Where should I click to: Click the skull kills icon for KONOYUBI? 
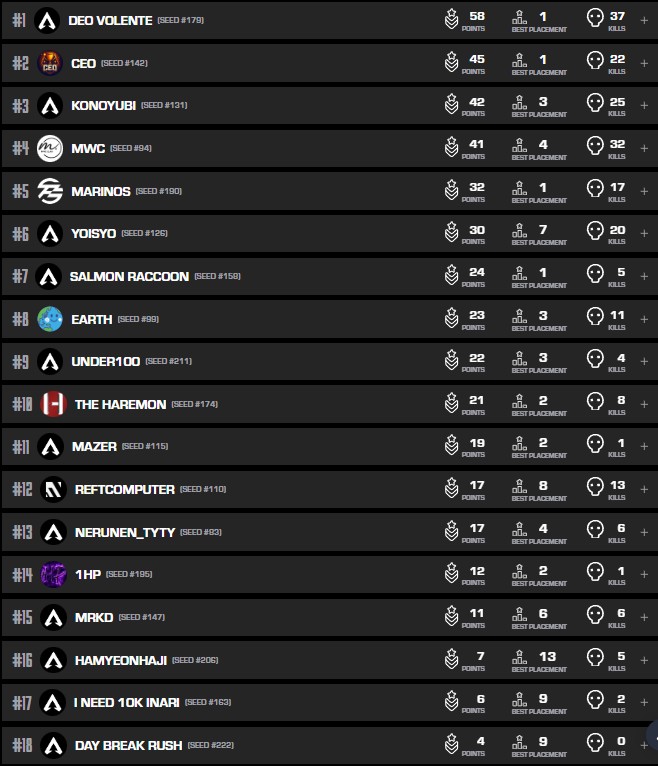tap(595, 104)
